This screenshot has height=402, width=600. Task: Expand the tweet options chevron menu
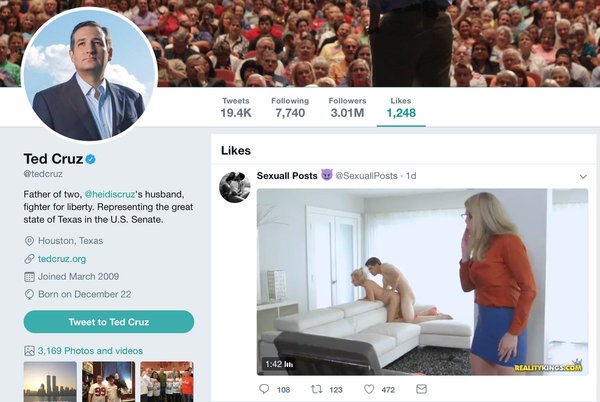pyautogui.click(x=583, y=177)
